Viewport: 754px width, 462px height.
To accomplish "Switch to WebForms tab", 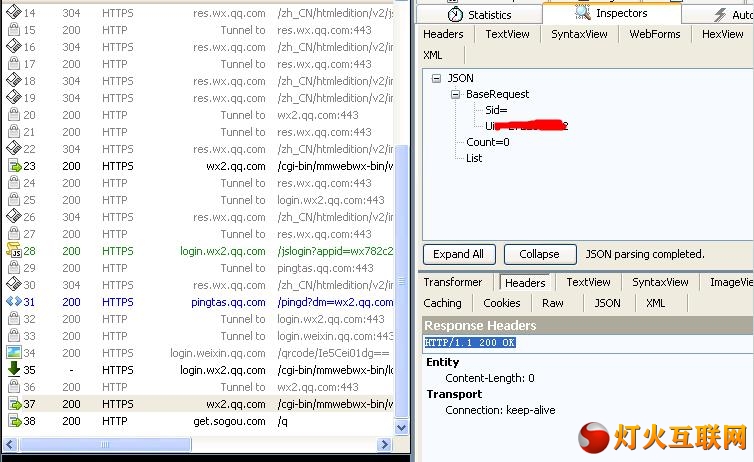I will (x=655, y=34).
